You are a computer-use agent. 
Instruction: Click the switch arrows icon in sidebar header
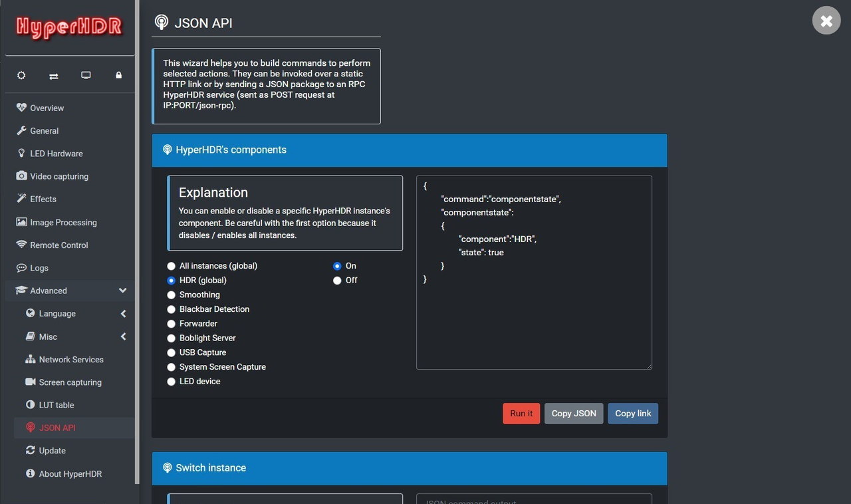[54, 76]
